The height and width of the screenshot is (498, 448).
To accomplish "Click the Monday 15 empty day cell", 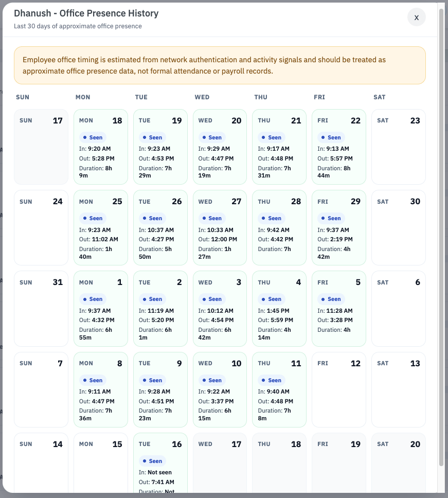I will point(101,463).
